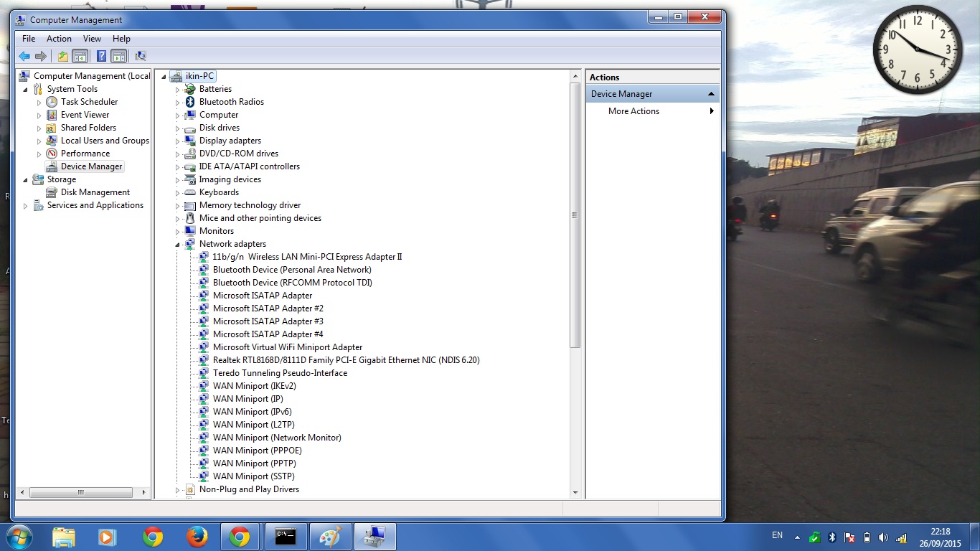Select Microsoft ISATAP Adapter #3
Screen dimensions: 980x551
point(268,321)
